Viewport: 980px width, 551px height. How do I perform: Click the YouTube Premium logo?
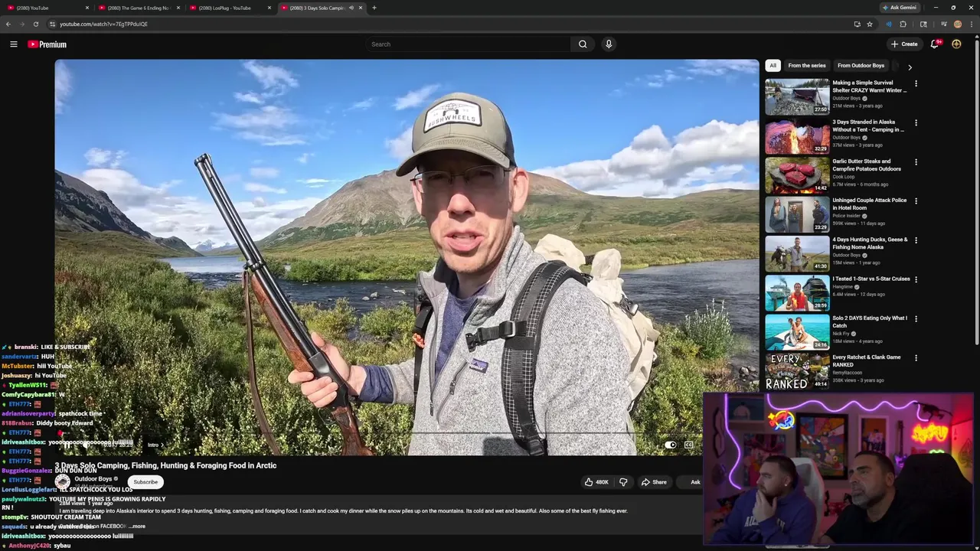pos(47,44)
